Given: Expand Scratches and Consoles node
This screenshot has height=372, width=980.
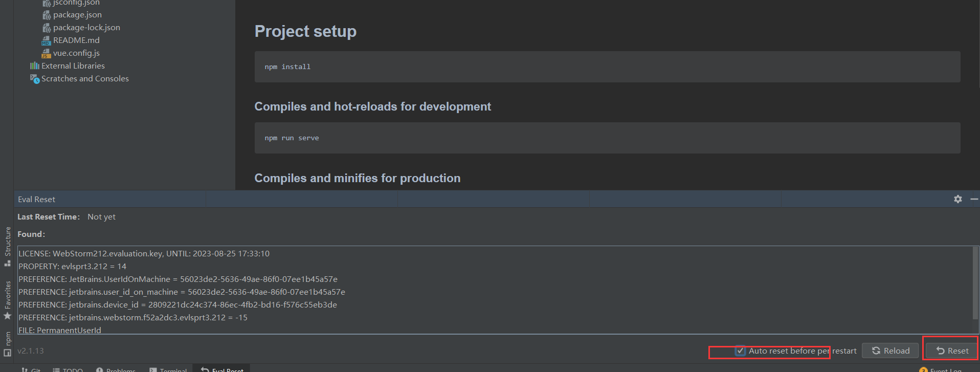Looking at the screenshot, I should click(85, 78).
